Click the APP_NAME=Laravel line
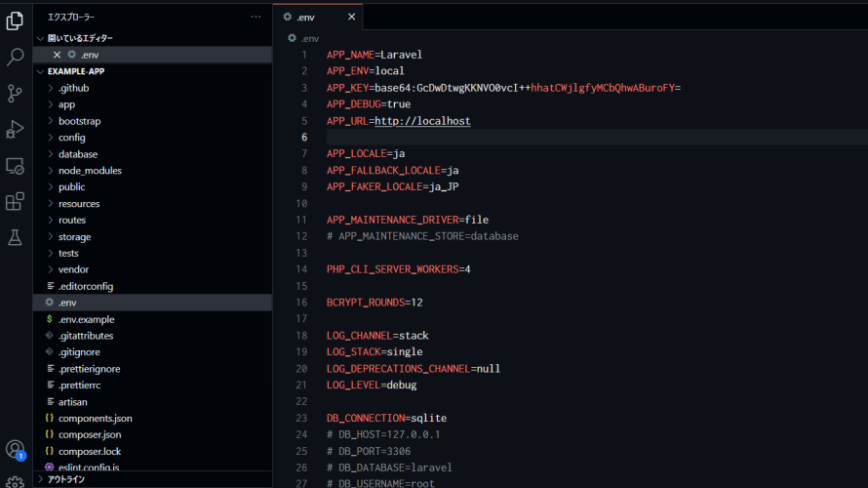This screenshot has width=868, height=488. coord(375,55)
